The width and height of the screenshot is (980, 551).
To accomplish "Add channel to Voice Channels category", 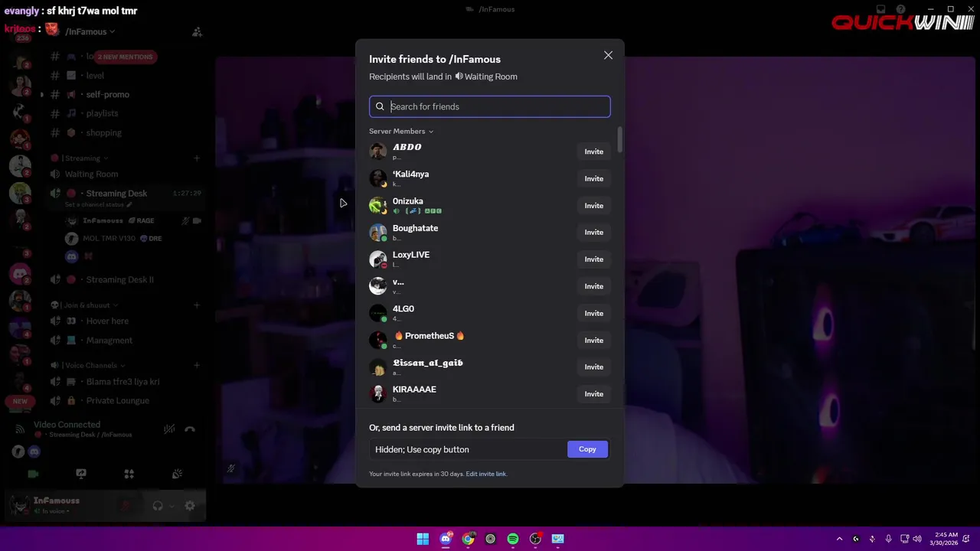I will 197,366.
